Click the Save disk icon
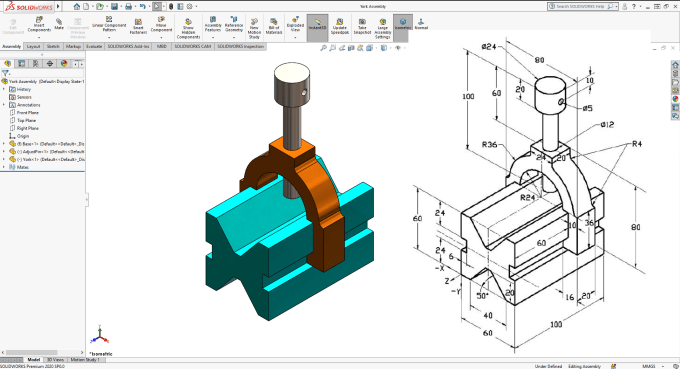Viewport: 680px width, 369px height. [114, 7]
